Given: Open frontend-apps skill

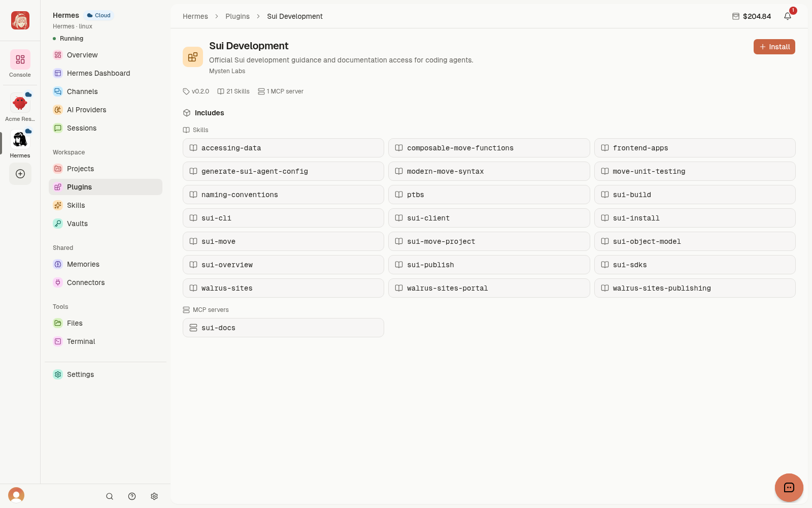Looking at the screenshot, I should [x=695, y=148].
